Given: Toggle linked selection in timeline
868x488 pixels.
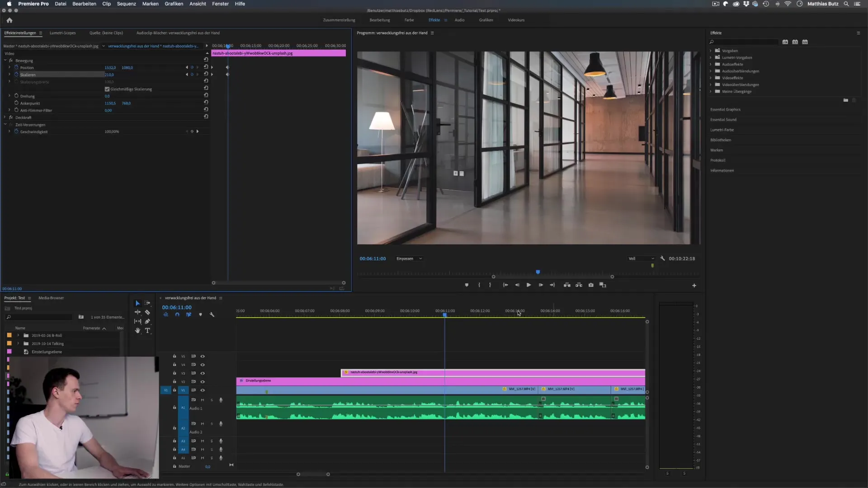Looking at the screenshot, I should click(189, 314).
